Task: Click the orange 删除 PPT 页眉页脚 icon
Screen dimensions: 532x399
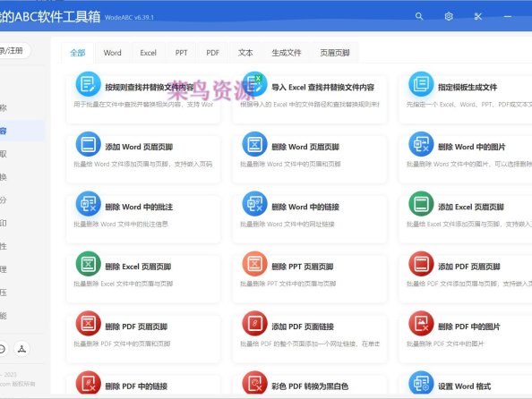Action: pyautogui.click(x=254, y=263)
